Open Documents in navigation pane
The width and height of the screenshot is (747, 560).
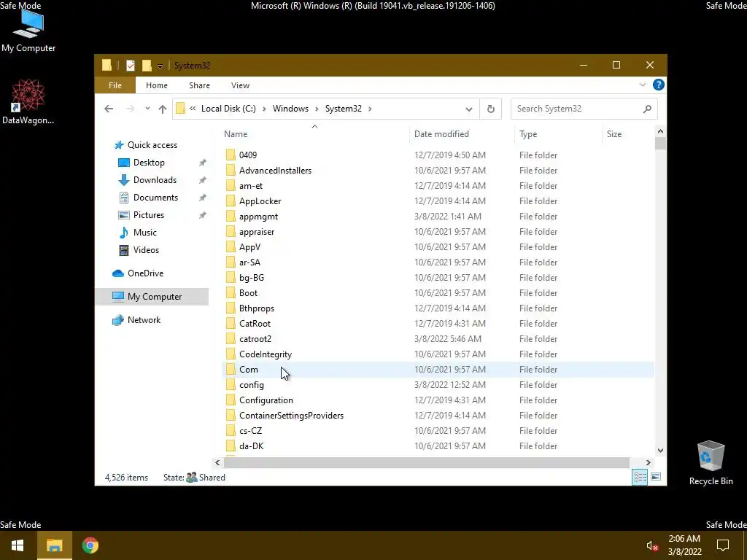tap(155, 198)
